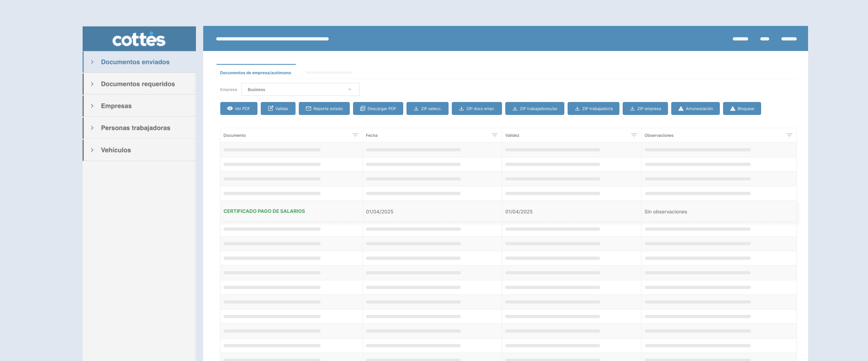Click the Validar button
Screen dimensions: 868x361
(x=278, y=108)
